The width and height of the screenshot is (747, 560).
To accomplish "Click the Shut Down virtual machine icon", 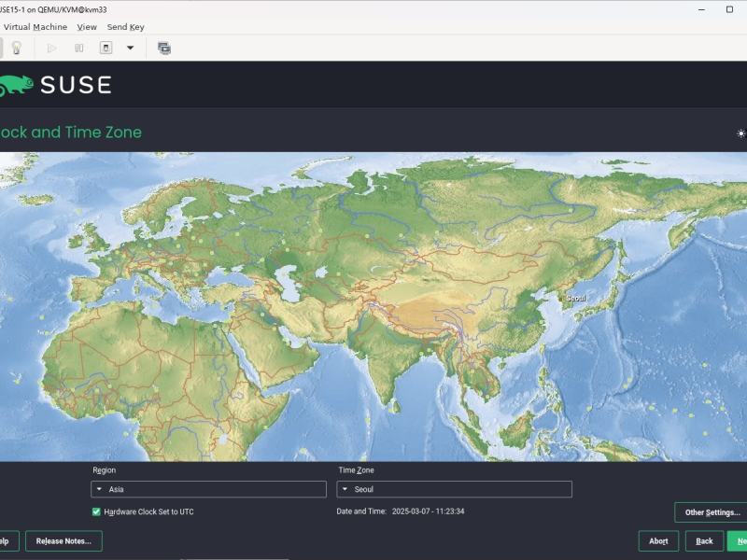I will click(x=106, y=49).
